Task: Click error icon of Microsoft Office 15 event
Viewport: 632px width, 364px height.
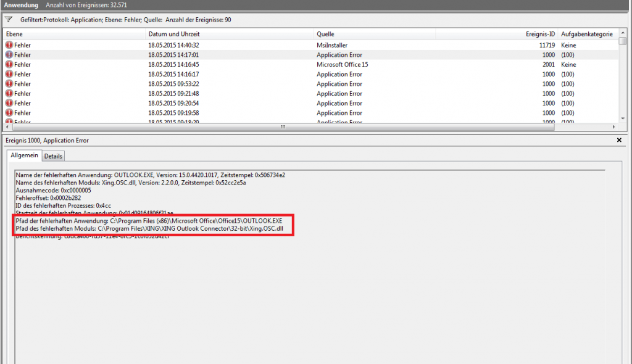Action: 9,64
